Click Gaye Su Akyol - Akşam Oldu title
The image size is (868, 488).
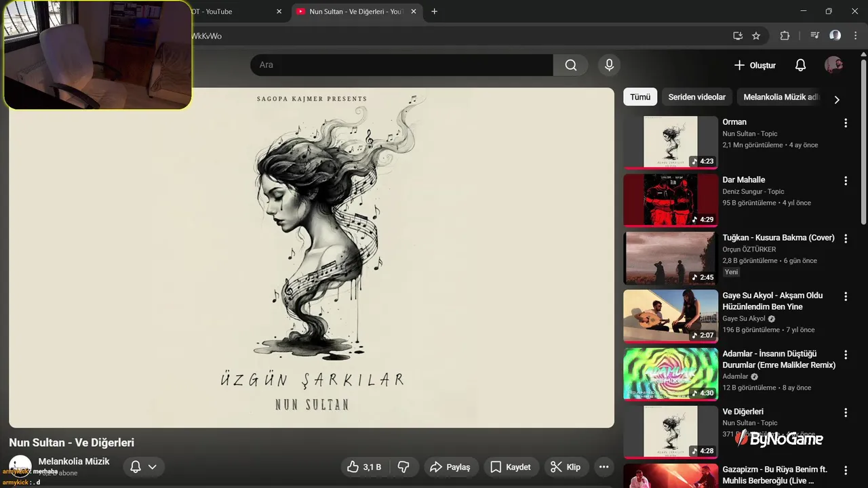point(773,301)
